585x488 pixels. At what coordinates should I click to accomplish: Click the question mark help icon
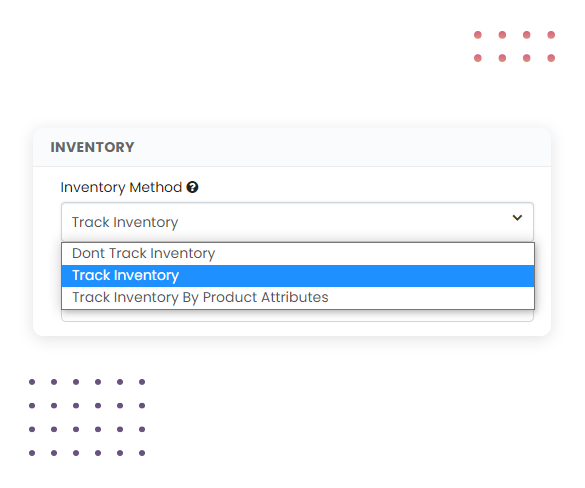pyautogui.click(x=192, y=187)
